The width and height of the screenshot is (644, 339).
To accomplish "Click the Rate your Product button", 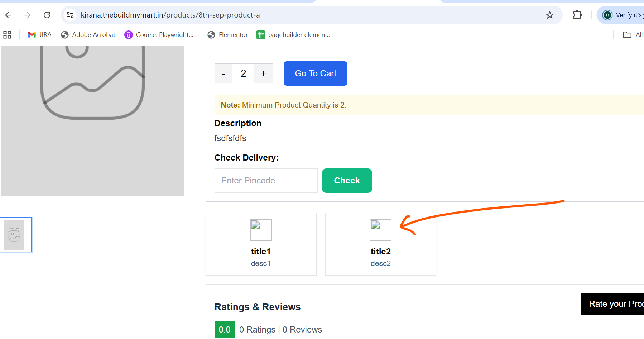I will [x=612, y=304].
